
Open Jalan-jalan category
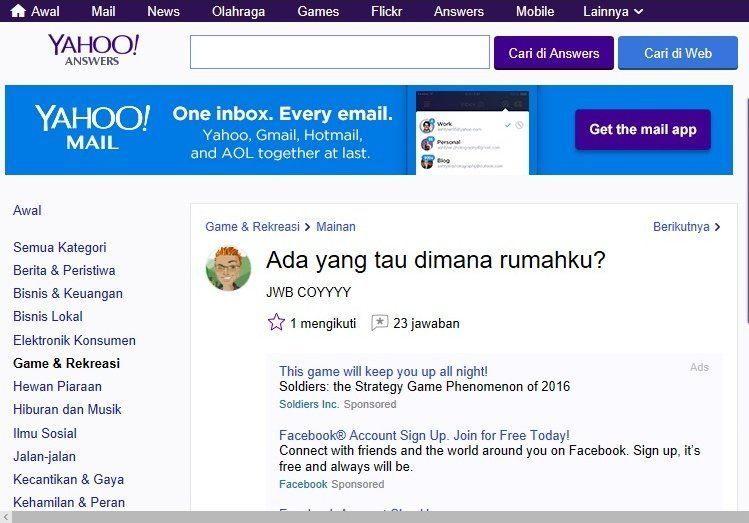tap(44, 456)
